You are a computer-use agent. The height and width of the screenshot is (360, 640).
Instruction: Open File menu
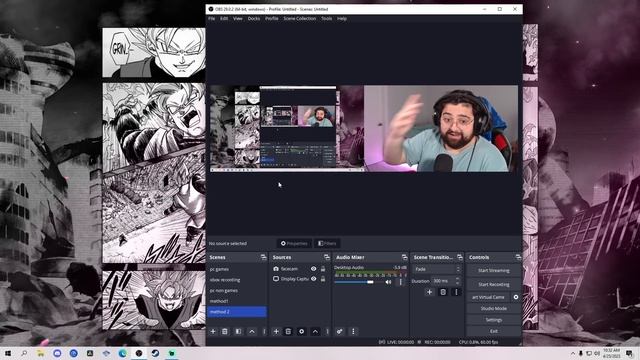211,19
